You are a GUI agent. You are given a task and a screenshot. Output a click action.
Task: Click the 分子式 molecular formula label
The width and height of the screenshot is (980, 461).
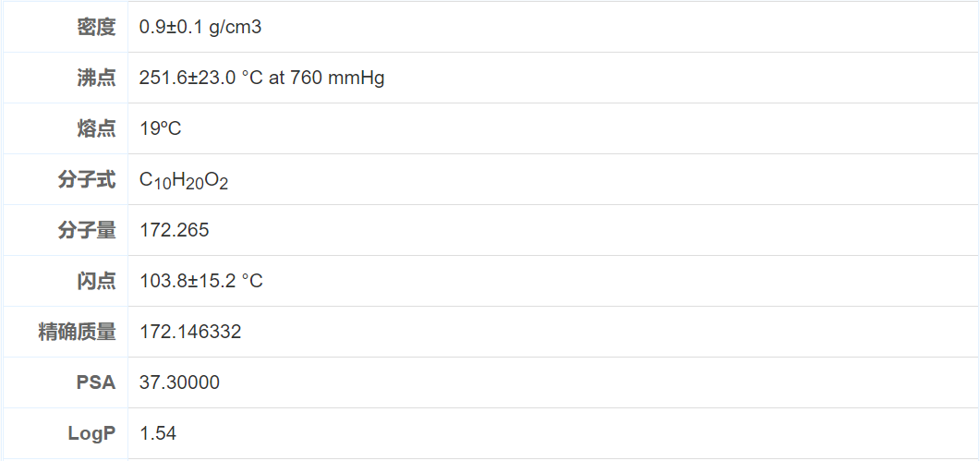click(x=87, y=179)
